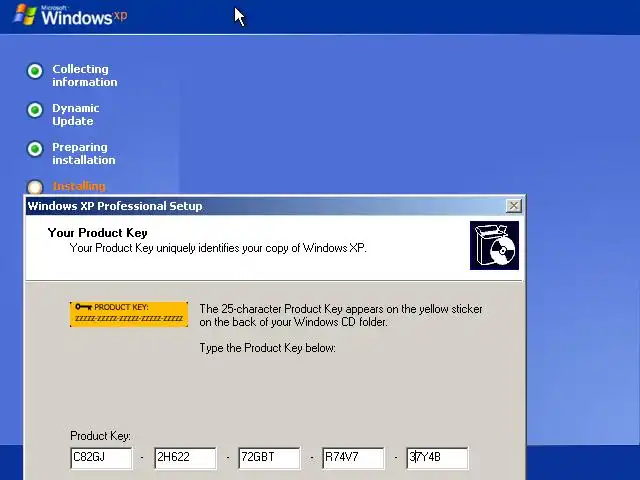Click the Installing step indicator circle
Image resolution: width=640 pixels, height=480 pixels.
(35, 187)
